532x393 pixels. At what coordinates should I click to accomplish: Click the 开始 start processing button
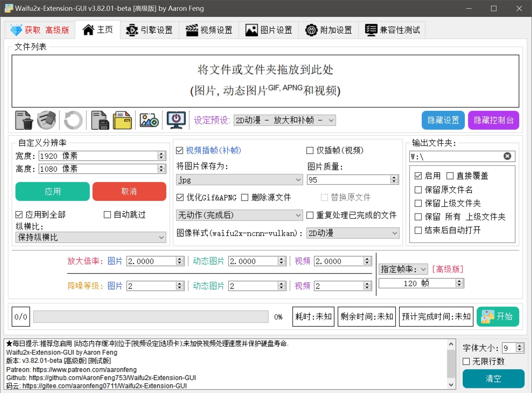tap(498, 316)
